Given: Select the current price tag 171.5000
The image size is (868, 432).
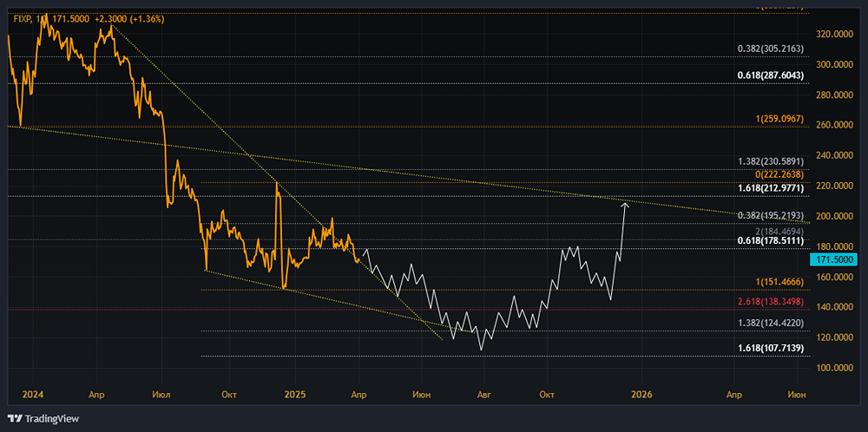Looking at the screenshot, I should point(834,259).
